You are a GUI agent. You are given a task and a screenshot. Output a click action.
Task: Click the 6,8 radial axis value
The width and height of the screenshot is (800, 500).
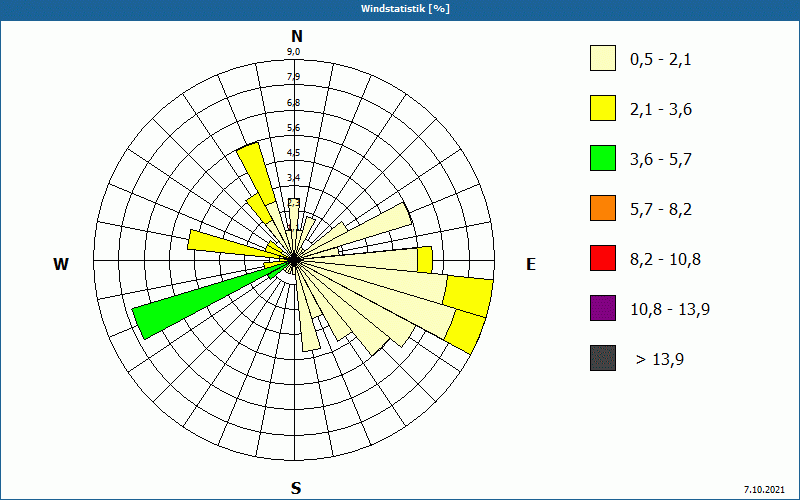[x=293, y=103]
